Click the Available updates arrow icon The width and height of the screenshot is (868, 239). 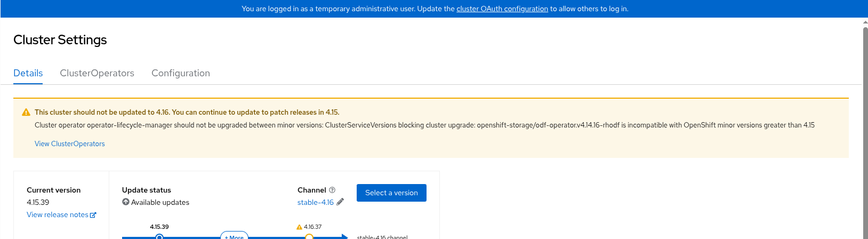[x=126, y=202]
